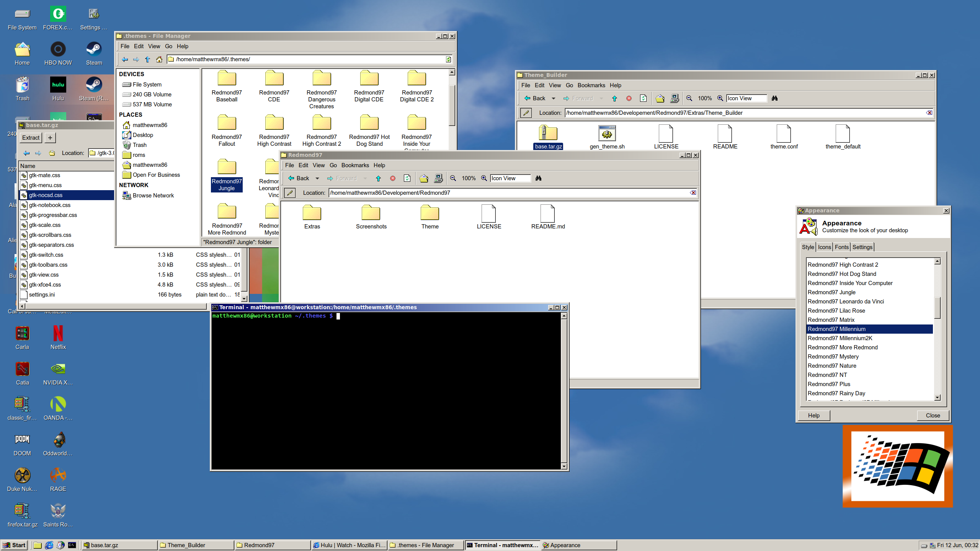980x551 pixels.
Task: Click the Computer icon in Theme_Builder toolbar
Action: [x=675, y=98]
